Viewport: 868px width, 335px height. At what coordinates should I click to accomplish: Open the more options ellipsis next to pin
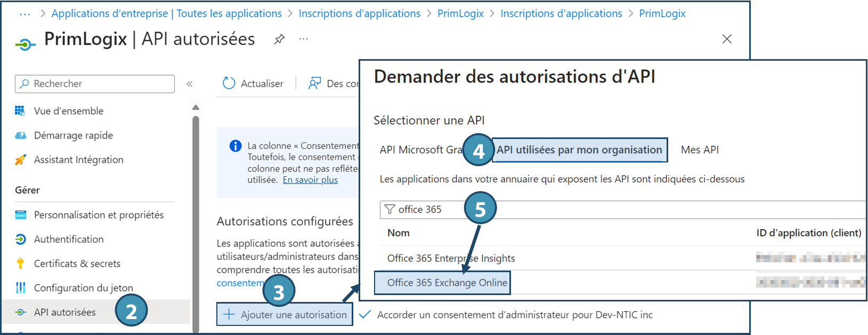304,39
